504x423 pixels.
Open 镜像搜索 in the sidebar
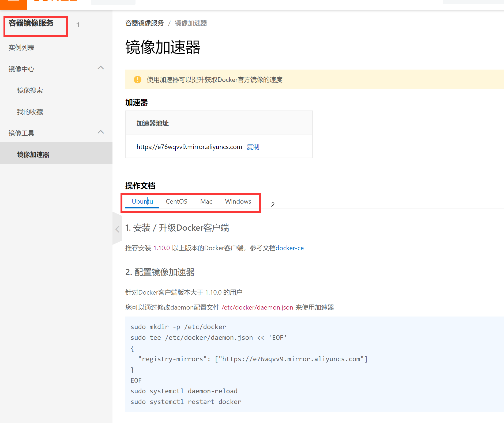30,90
